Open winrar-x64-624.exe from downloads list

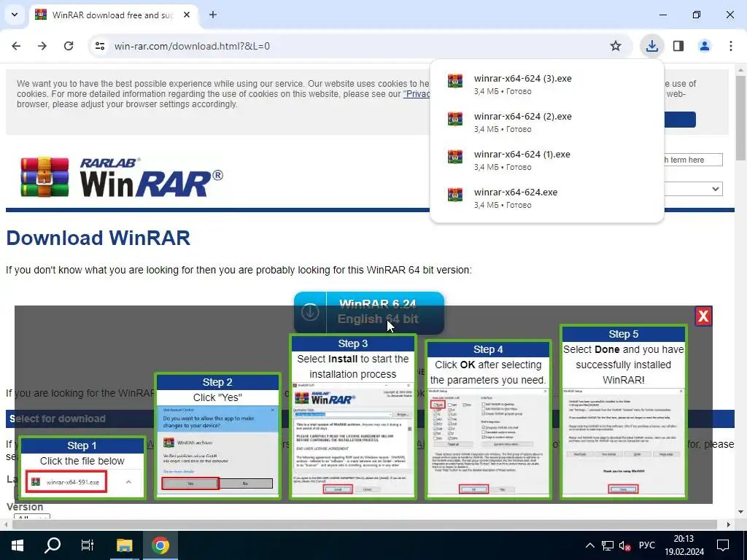point(546,198)
